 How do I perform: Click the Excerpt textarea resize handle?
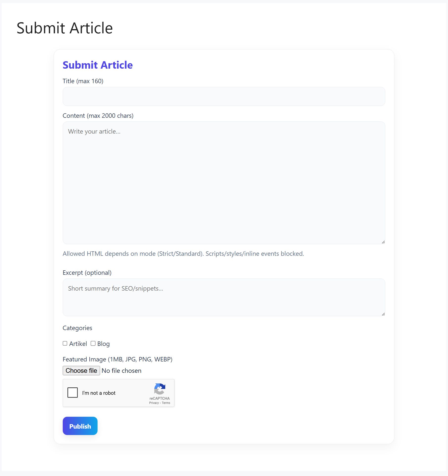[383, 314]
